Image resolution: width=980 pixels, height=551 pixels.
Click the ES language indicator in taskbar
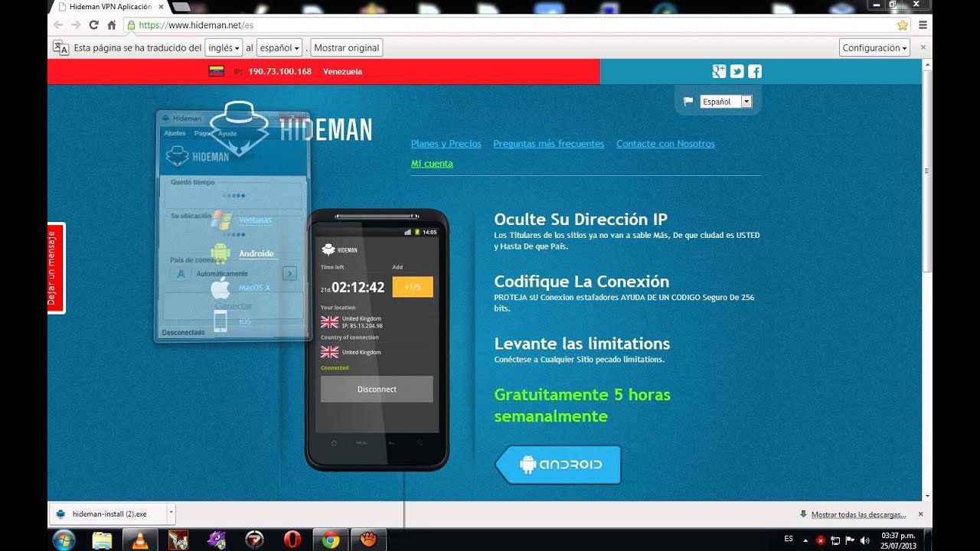789,539
